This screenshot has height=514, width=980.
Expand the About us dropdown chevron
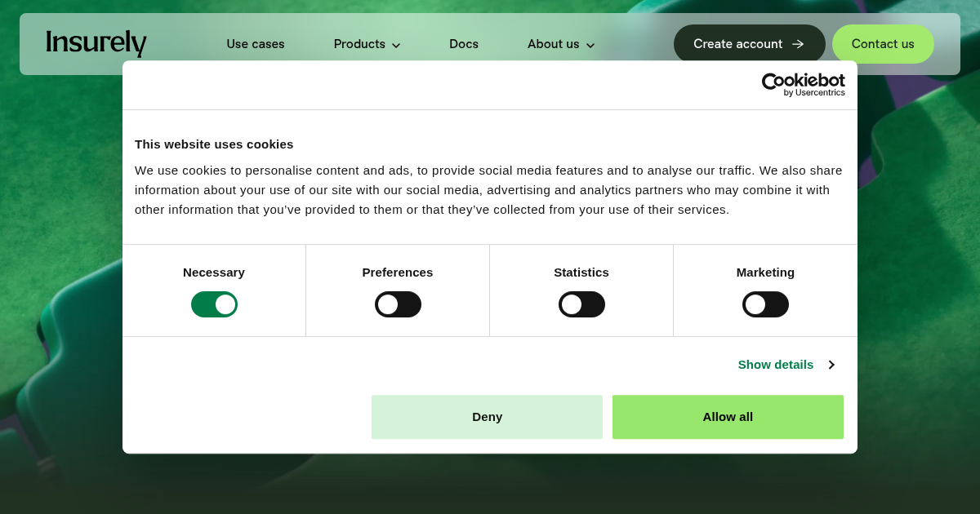[590, 45]
